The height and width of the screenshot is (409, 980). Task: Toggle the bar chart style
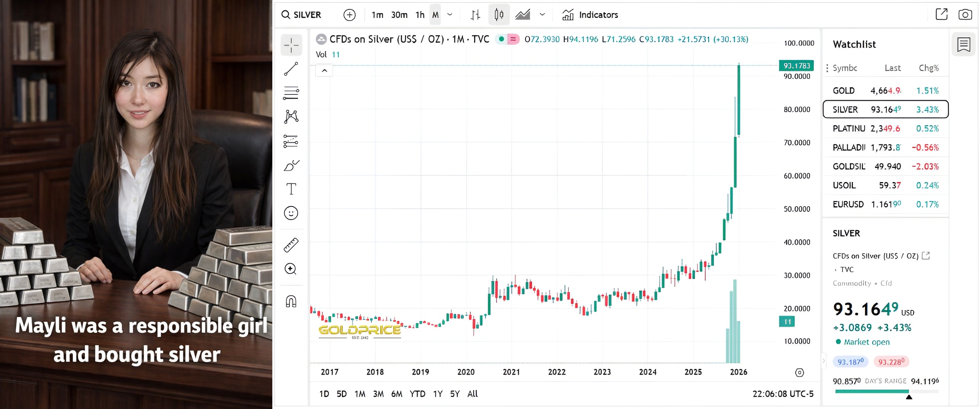(475, 15)
